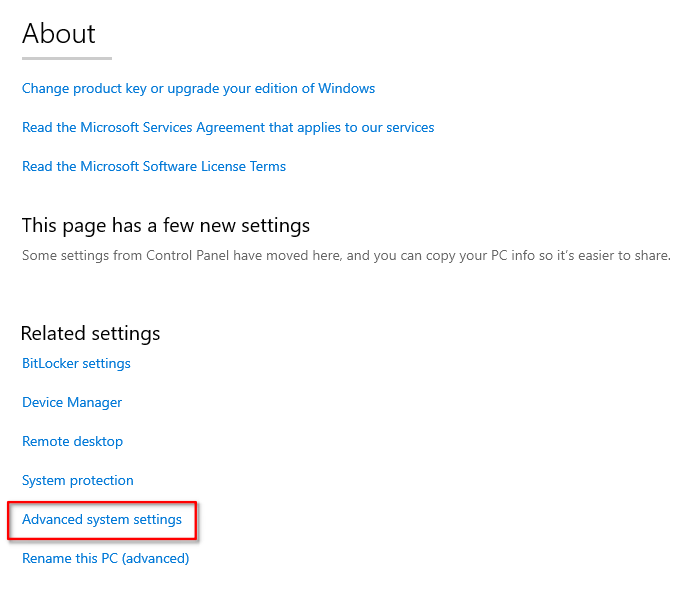Open Microsoft Software License Terms link

click(x=154, y=167)
